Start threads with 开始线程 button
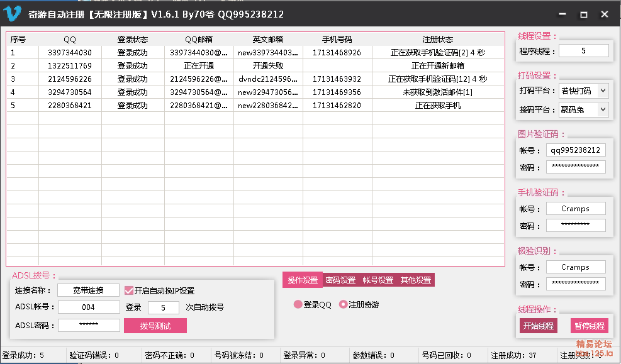Image resolution: width=621 pixels, height=364 pixels. 538,326
